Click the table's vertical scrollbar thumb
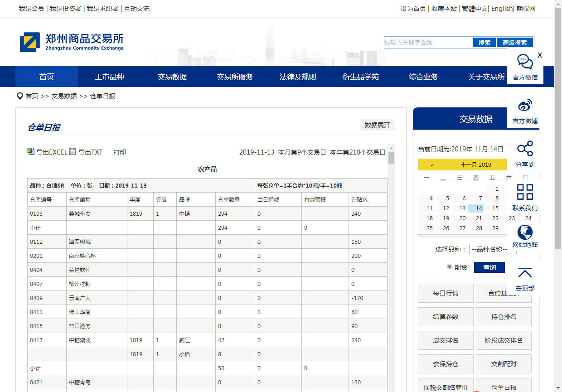 pyautogui.click(x=391, y=158)
